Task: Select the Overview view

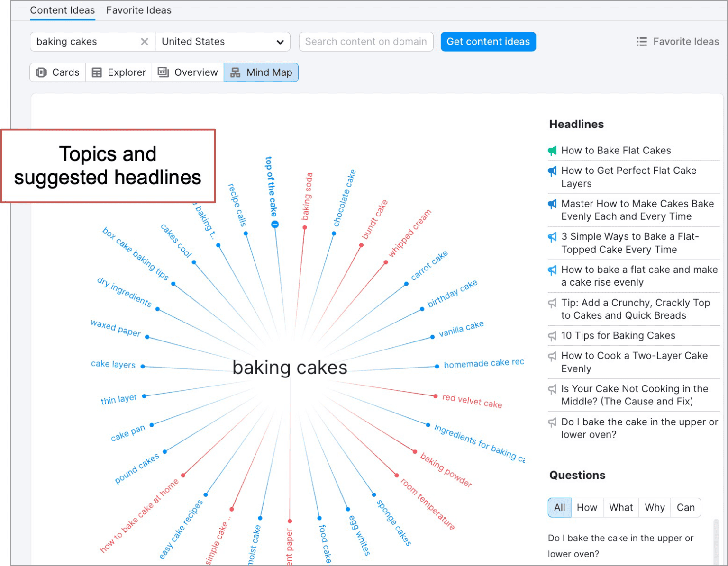Action: pos(188,72)
